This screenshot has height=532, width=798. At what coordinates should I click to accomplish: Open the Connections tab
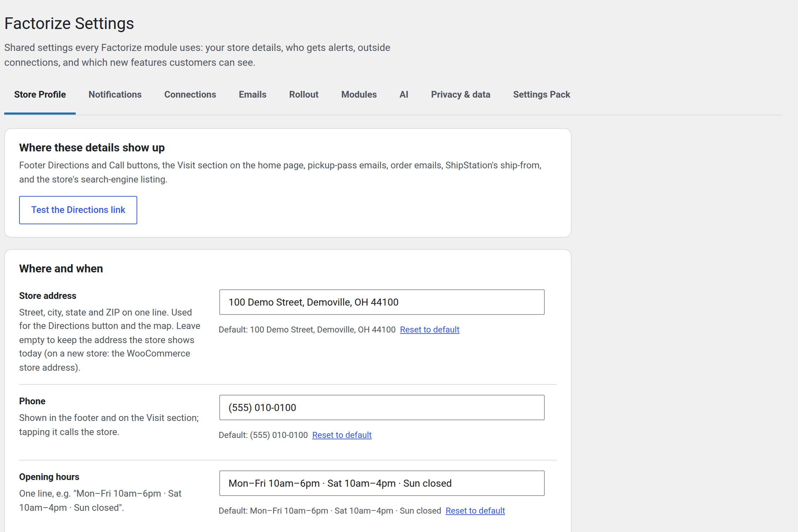(190, 95)
